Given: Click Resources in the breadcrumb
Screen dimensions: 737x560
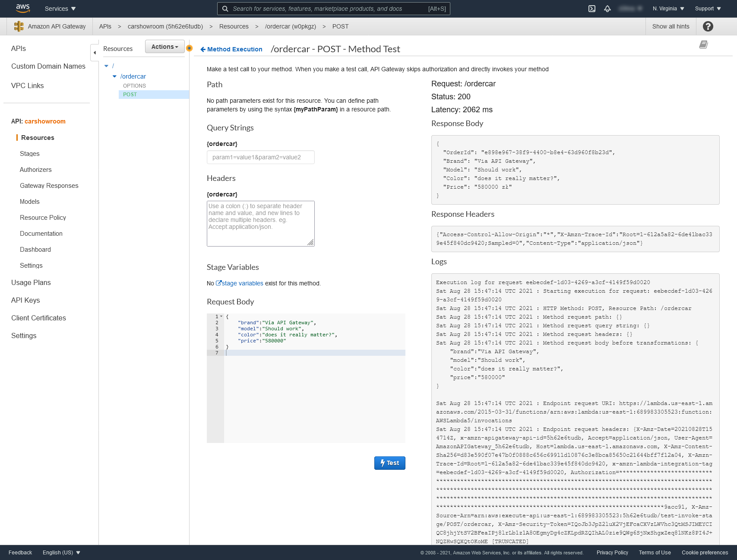Looking at the screenshot, I should pyautogui.click(x=234, y=26).
